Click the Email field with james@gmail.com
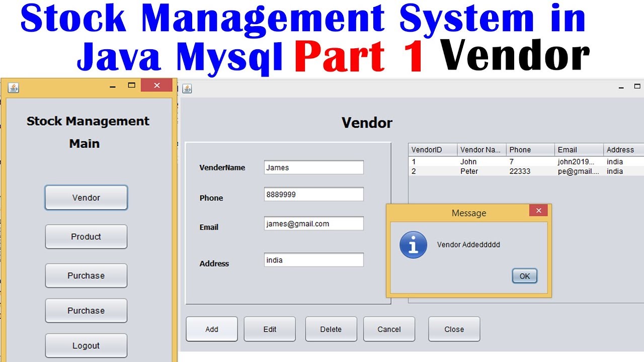 point(313,224)
